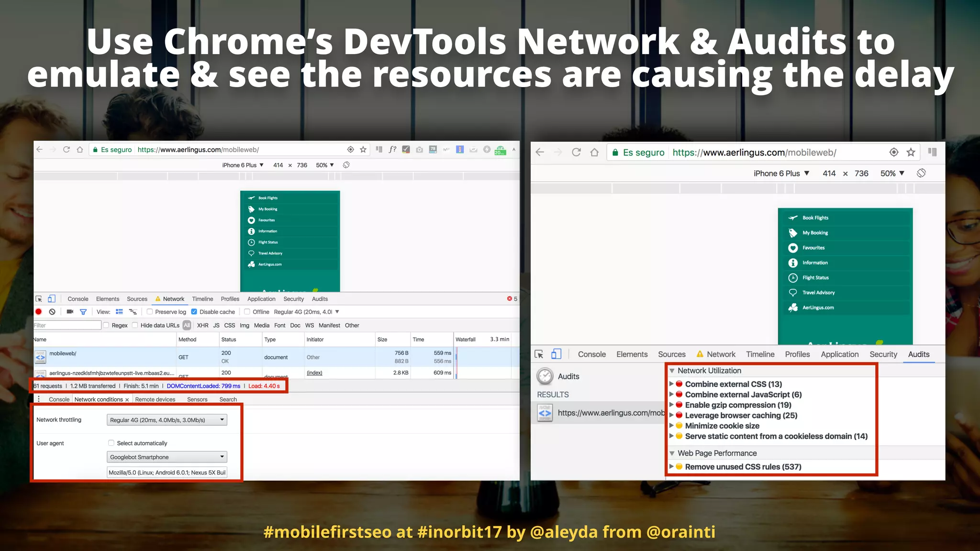The width and height of the screenshot is (980, 551).
Task: Collapse the Web Page Performance section
Action: pos(672,453)
